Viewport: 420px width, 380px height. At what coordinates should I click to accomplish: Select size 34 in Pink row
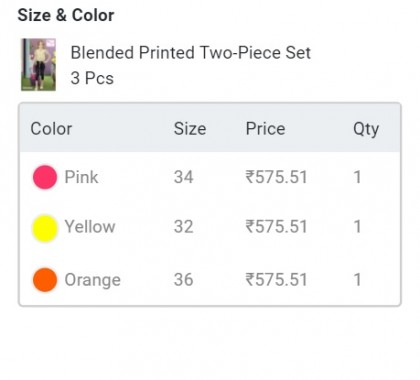(x=184, y=177)
